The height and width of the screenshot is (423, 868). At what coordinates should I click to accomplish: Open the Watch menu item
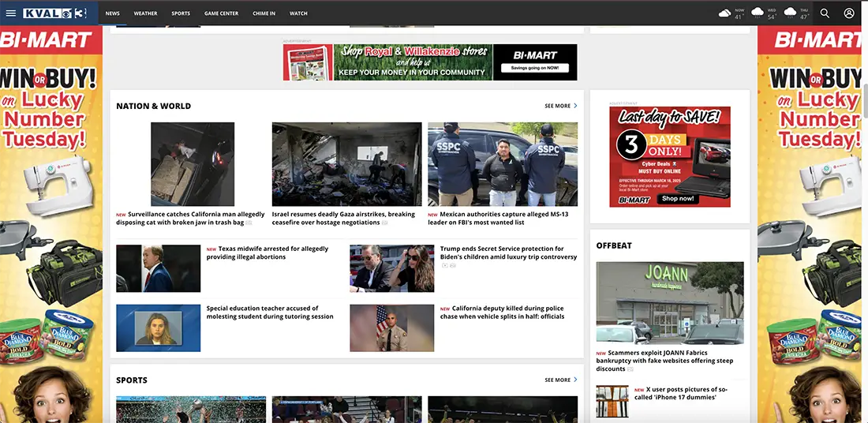click(x=298, y=13)
